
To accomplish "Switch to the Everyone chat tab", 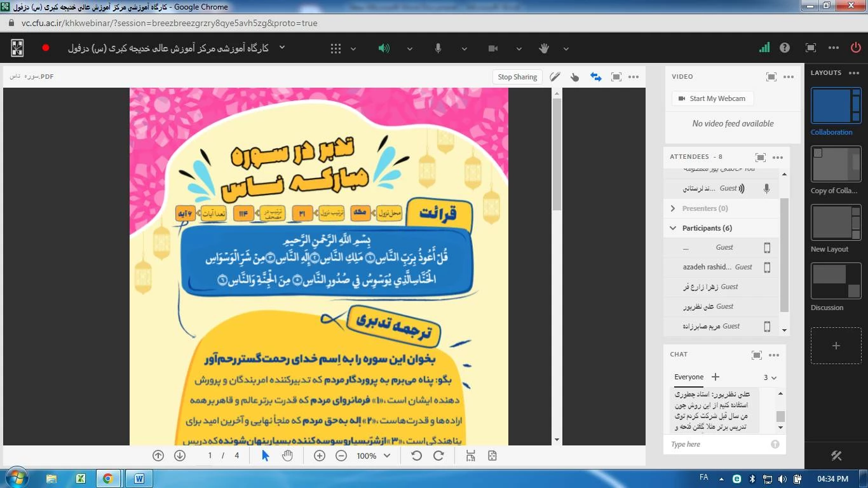I will (688, 377).
